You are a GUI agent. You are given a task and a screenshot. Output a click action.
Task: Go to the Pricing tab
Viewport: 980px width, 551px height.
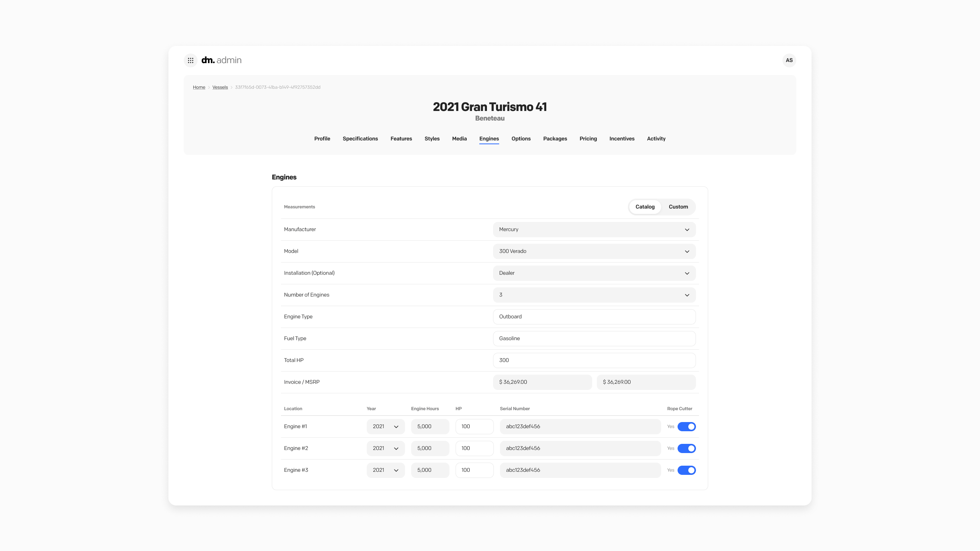588,139
